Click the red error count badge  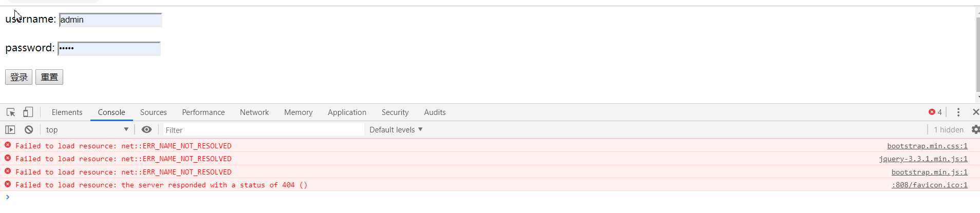tap(935, 112)
